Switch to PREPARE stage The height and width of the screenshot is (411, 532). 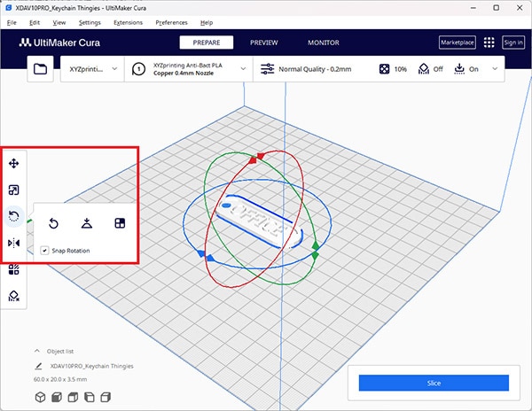click(x=207, y=43)
